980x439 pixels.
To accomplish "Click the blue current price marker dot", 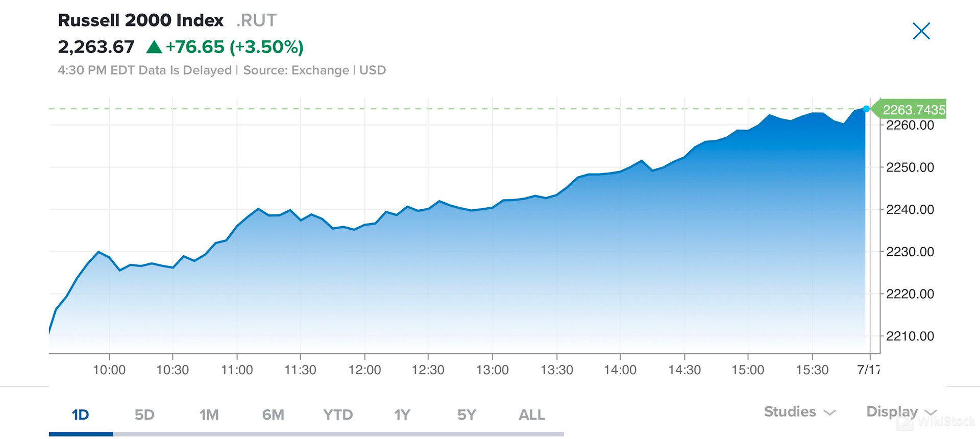I will pos(866,108).
